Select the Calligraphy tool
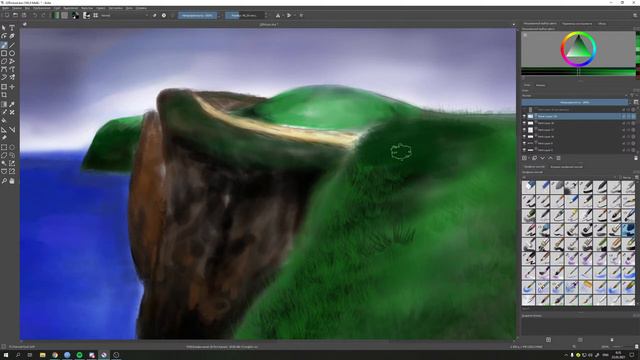 click(x=12, y=36)
